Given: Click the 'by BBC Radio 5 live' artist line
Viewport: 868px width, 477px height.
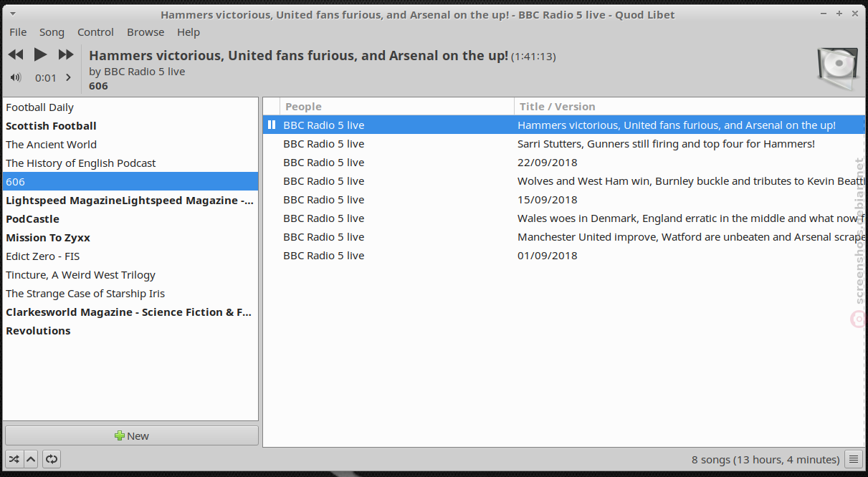Looking at the screenshot, I should coord(137,72).
